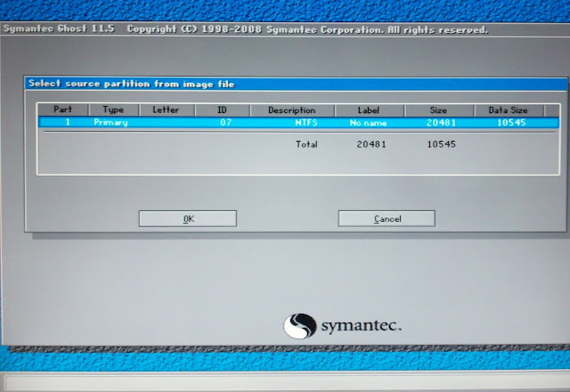Click the Type column header
Image resolution: width=570 pixels, height=392 pixels.
[x=113, y=110]
